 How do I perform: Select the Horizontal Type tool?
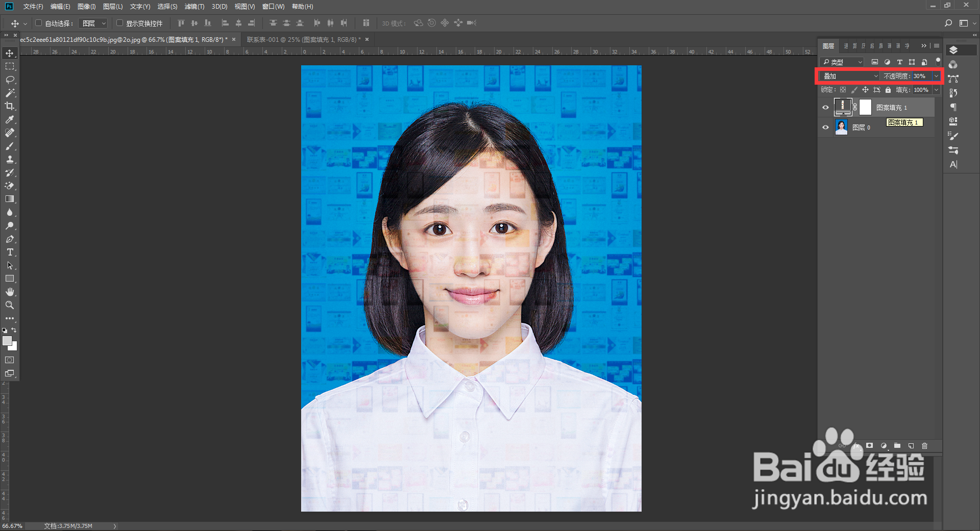click(x=10, y=252)
